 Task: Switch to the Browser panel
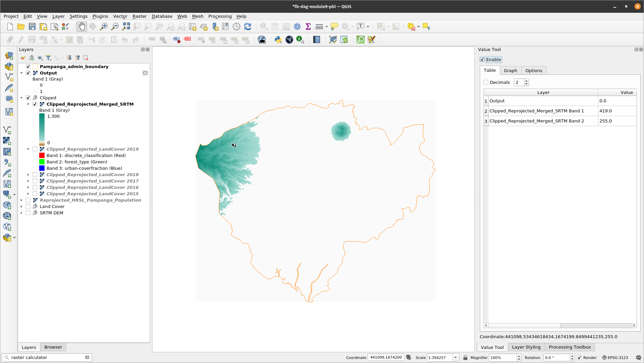click(x=53, y=347)
